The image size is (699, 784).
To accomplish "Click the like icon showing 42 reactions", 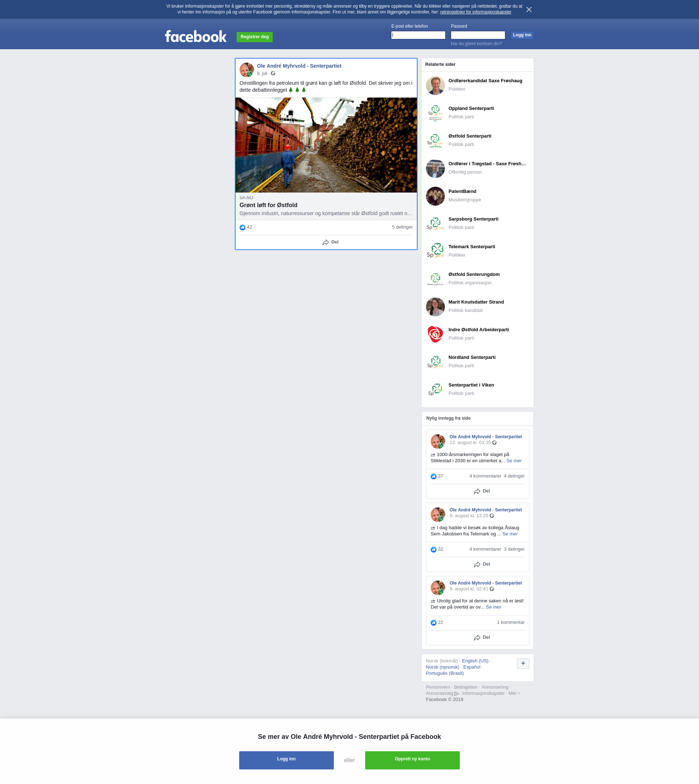I will tap(242, 227).
